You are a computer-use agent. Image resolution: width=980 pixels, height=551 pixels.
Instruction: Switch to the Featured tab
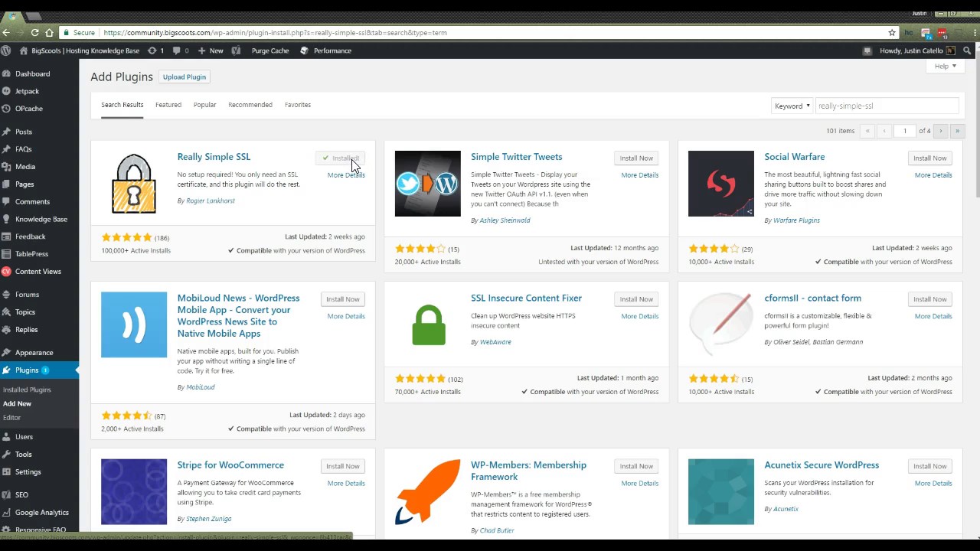click(x=168, y=105)
